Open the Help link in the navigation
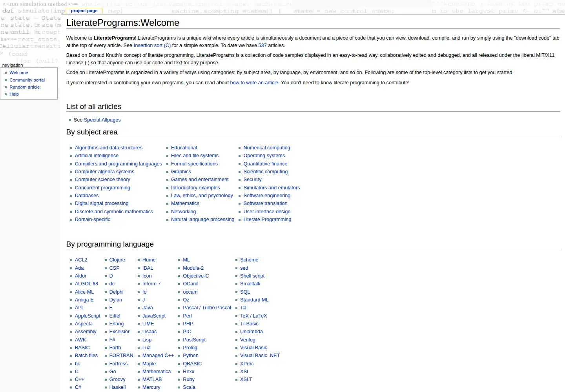This screenshot has width=565, height=392. coord(14,94)
